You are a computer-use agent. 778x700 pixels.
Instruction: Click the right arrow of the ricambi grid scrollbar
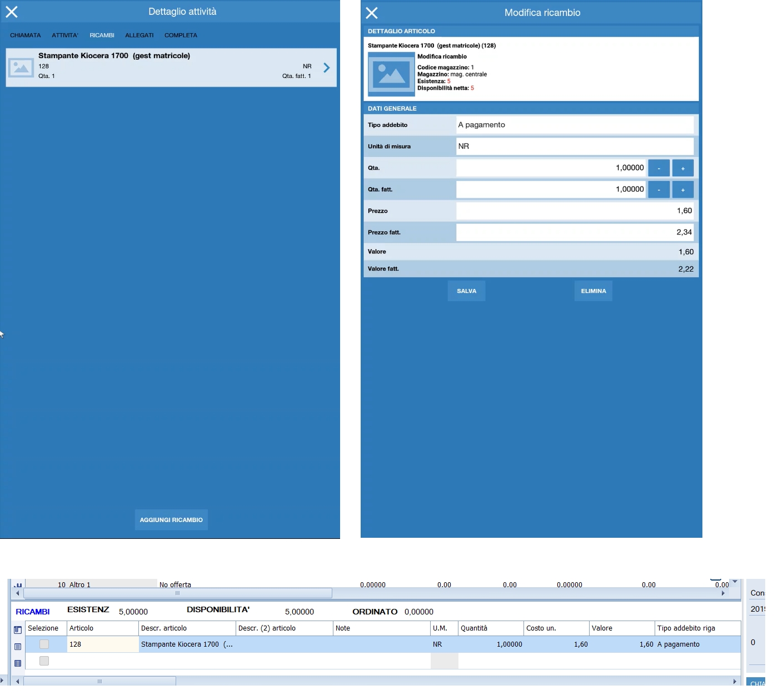pyautogui.click(x=735, y=681)
